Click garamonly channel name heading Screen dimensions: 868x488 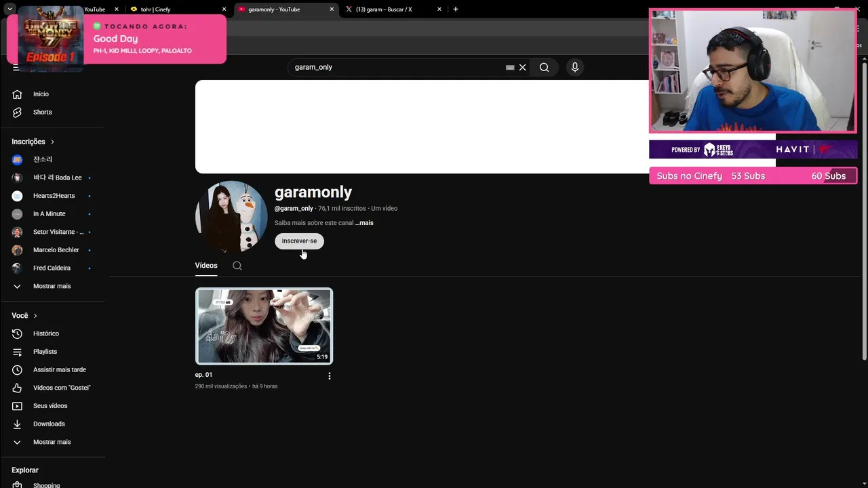(313, 192)
